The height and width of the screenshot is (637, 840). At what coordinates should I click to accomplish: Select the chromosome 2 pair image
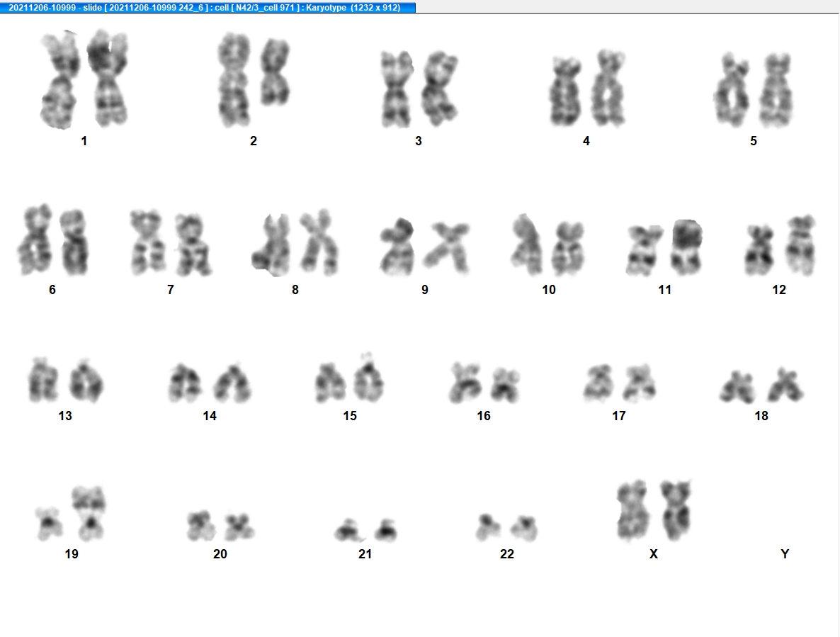pos(254,80)
